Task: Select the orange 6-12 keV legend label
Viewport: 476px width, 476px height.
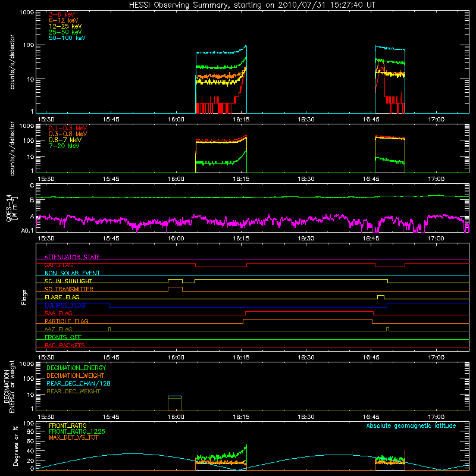Action: [x=64, y=20]
